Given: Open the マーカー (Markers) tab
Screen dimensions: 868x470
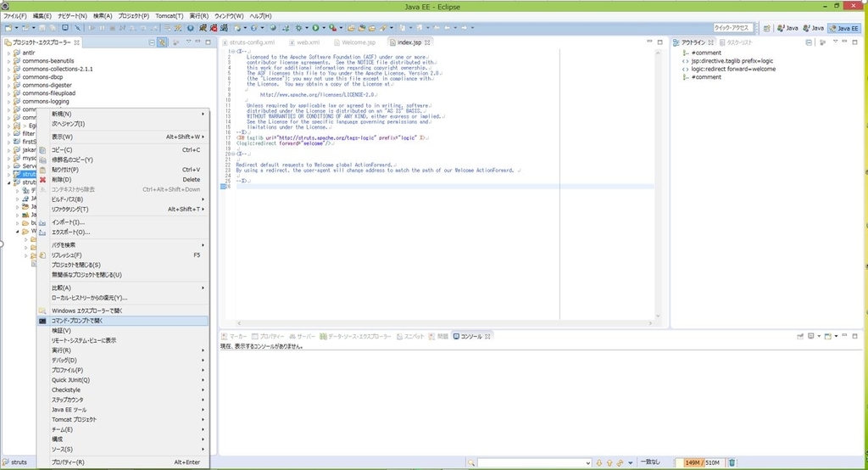Looking at the screenshot, I should click(234, 337).
